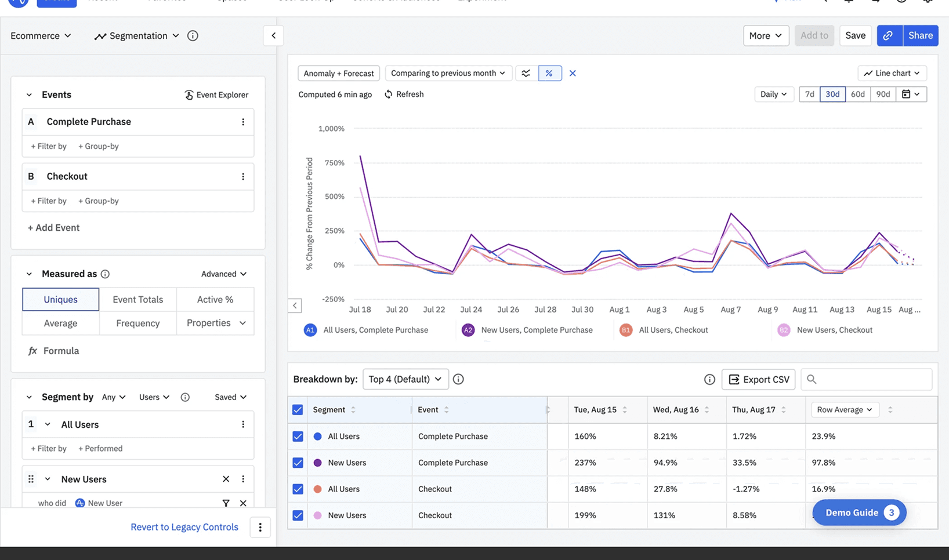Open the three-dot menu for New Users segment
Image resolution: width=949 pixels, height=560 pixels.
tap(243, 479)
